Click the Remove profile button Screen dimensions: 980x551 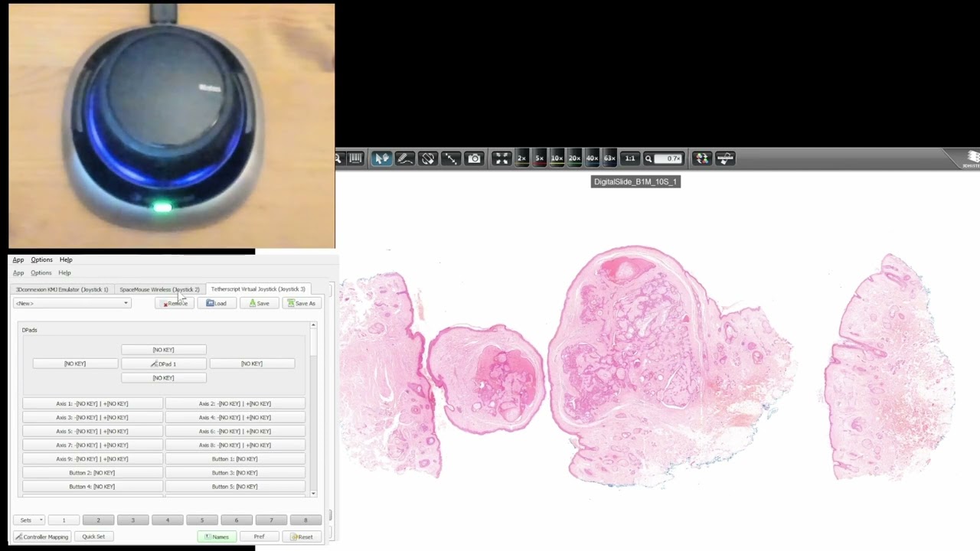(x=175, y=304)
